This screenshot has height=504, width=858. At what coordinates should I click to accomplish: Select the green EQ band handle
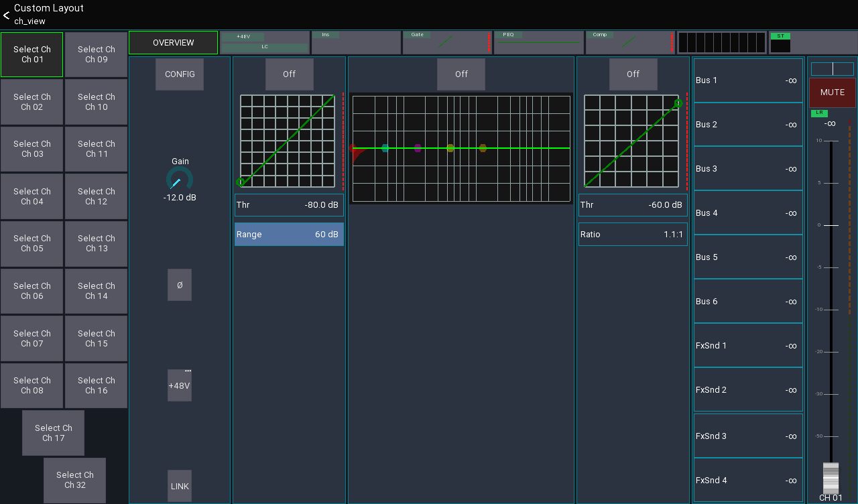point(450,148)
